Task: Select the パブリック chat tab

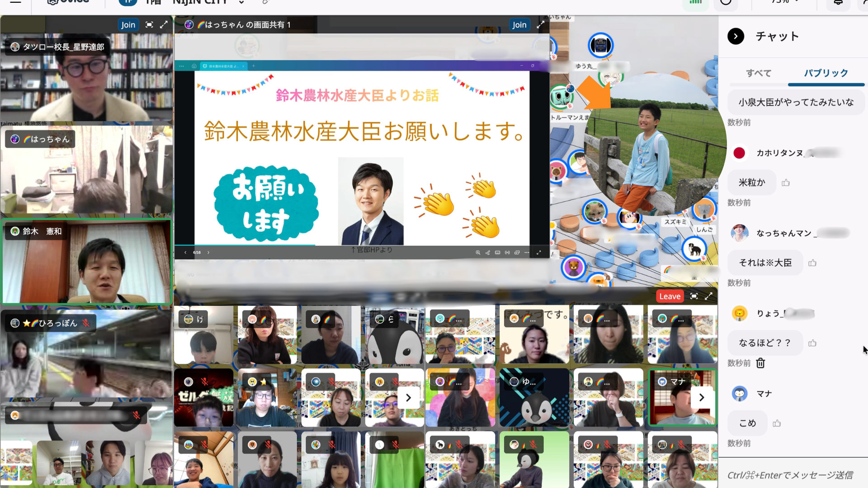Action: (826, 73)
